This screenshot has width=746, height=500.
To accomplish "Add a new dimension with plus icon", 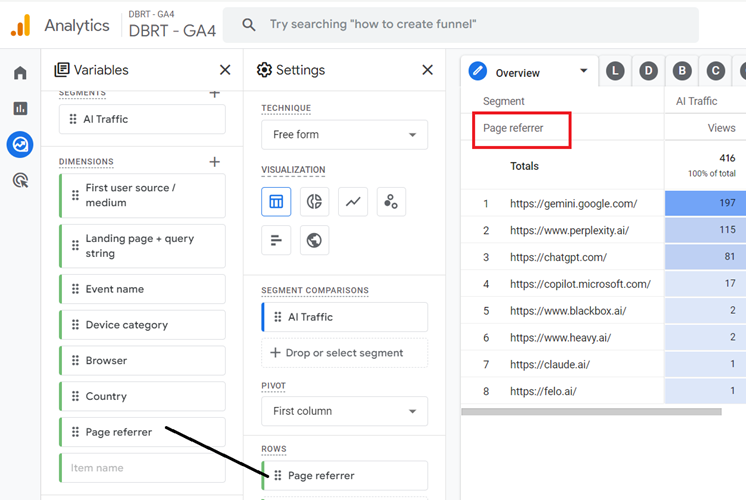I will pyautogui.click(x=215, y=162).
